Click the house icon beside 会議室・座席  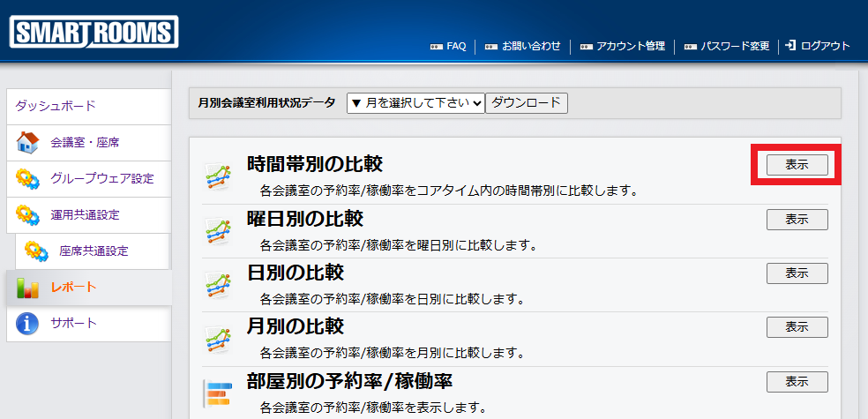tap(28, 142)
